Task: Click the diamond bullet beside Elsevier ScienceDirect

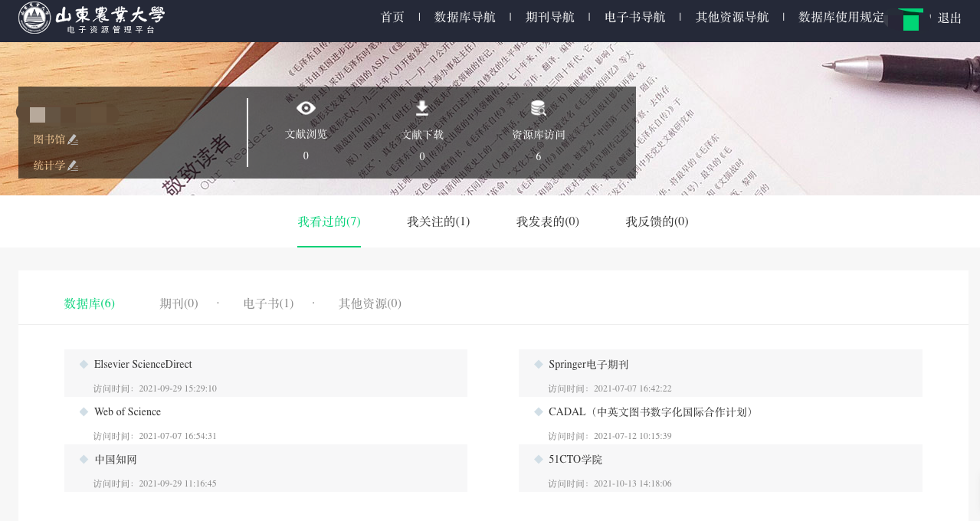Action: tap(84, 365)
